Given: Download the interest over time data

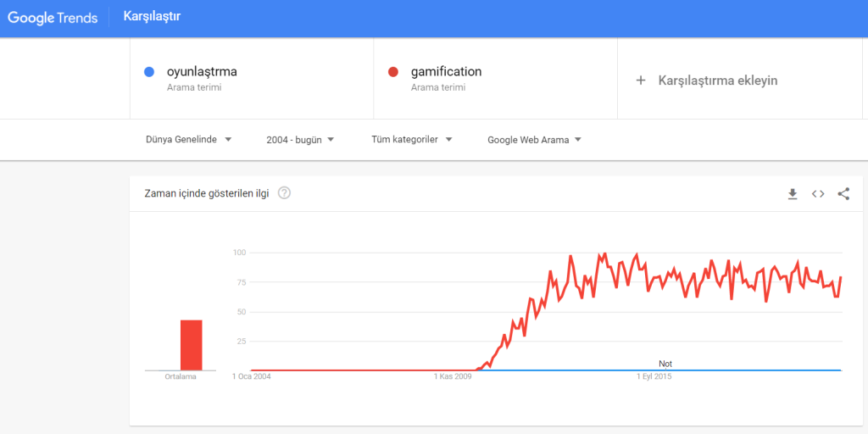Looking at the screenshot, I should tap(793, 194).
